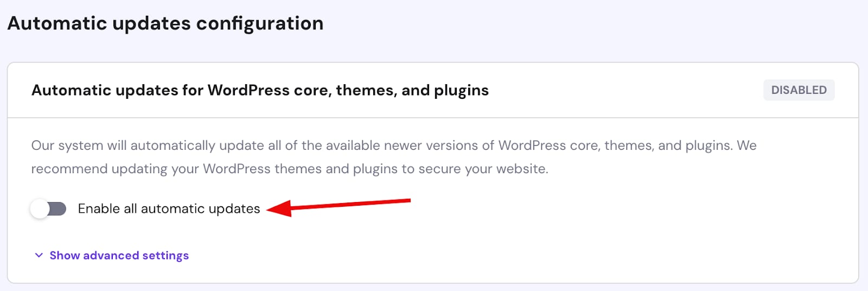
Task: Click the description line starting "recommend updating"
Action: point(289,169)
